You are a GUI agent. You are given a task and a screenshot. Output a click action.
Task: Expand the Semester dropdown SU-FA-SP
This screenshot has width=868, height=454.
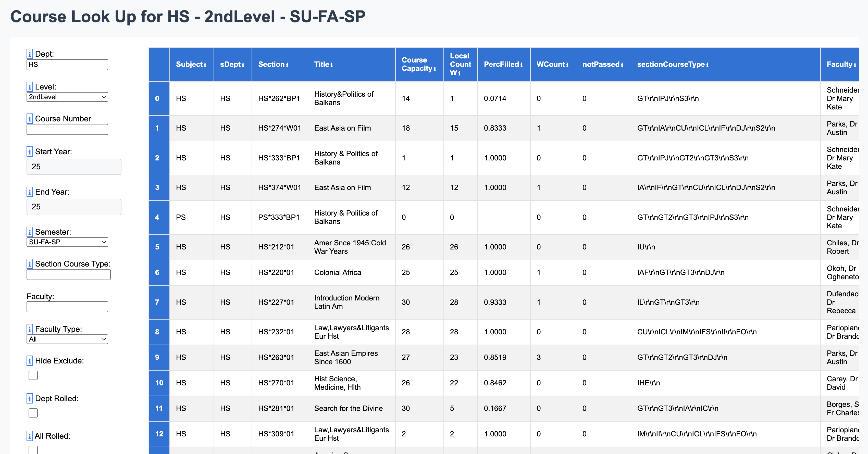(x=67, y=242)
